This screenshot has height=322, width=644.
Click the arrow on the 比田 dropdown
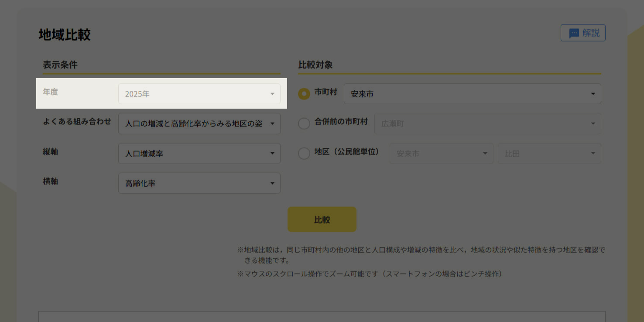(x=593, y=154)
